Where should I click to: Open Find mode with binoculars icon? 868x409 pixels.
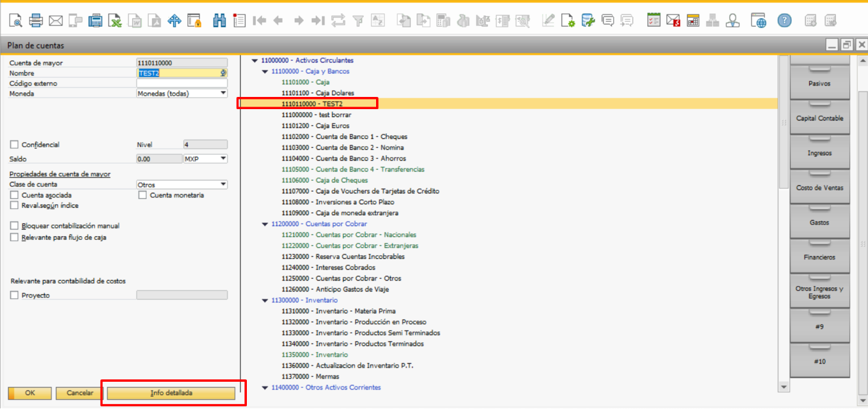(x=219, y=21)
